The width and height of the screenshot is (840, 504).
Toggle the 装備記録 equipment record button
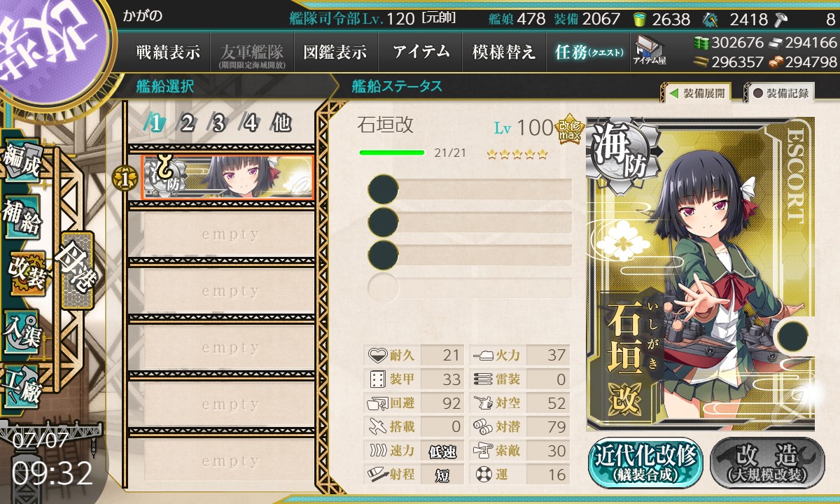coord(781,93)
